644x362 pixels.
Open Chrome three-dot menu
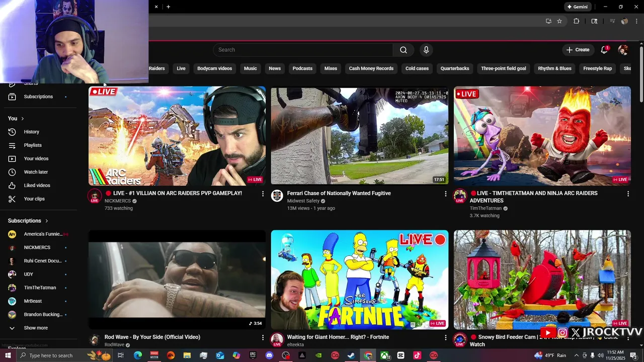click(636, 21)
